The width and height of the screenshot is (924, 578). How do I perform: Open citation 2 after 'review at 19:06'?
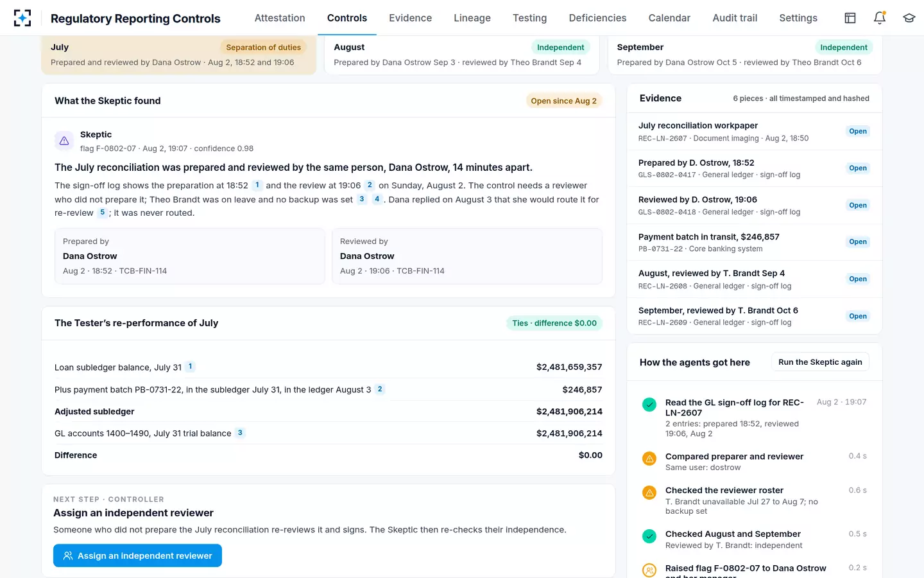(x=370, y=185)
